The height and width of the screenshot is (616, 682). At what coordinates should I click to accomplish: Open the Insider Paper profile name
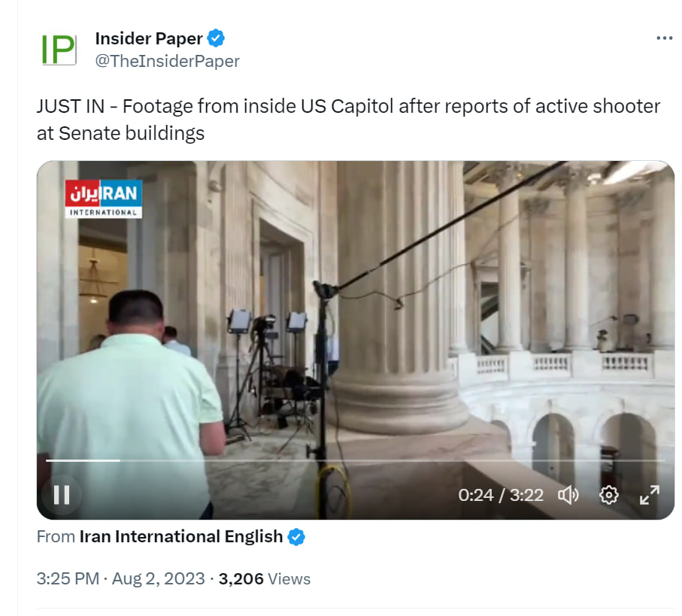pyautogui.click(x=149, y=38)
